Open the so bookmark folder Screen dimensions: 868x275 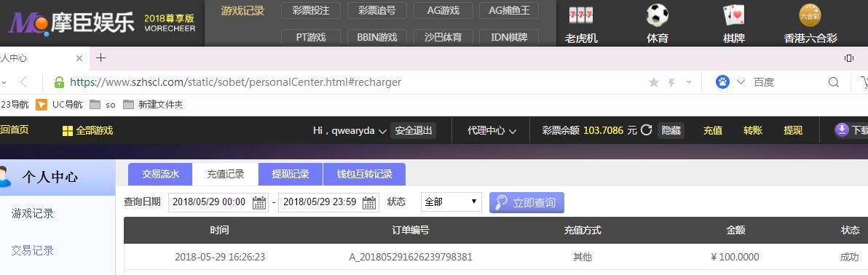103,105
